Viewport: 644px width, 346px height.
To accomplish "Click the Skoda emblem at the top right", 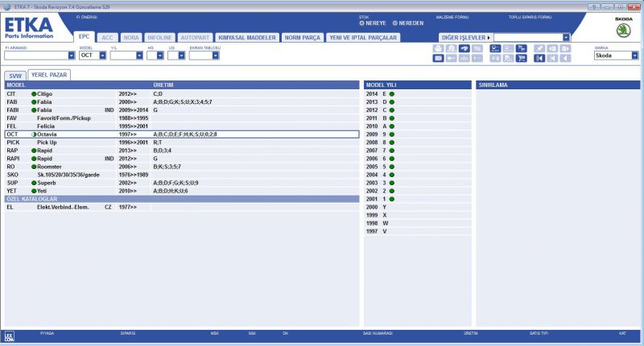I will point(623,31).
